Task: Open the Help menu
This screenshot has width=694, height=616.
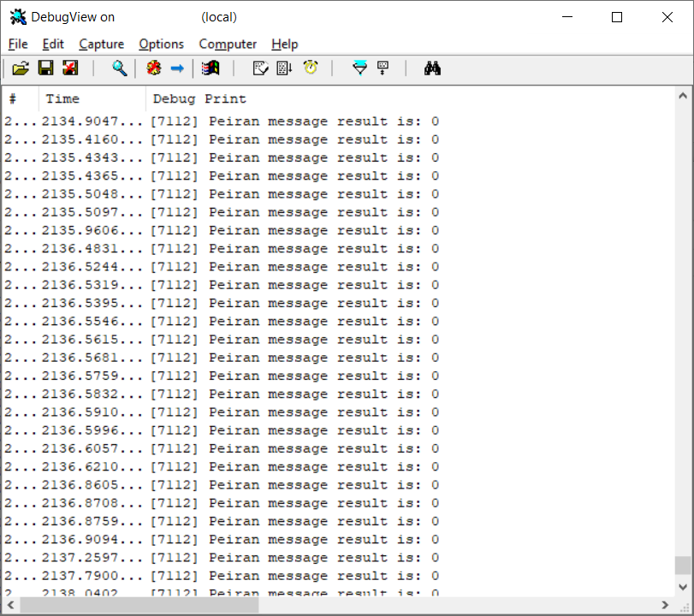Action: [x=285, y=44]
